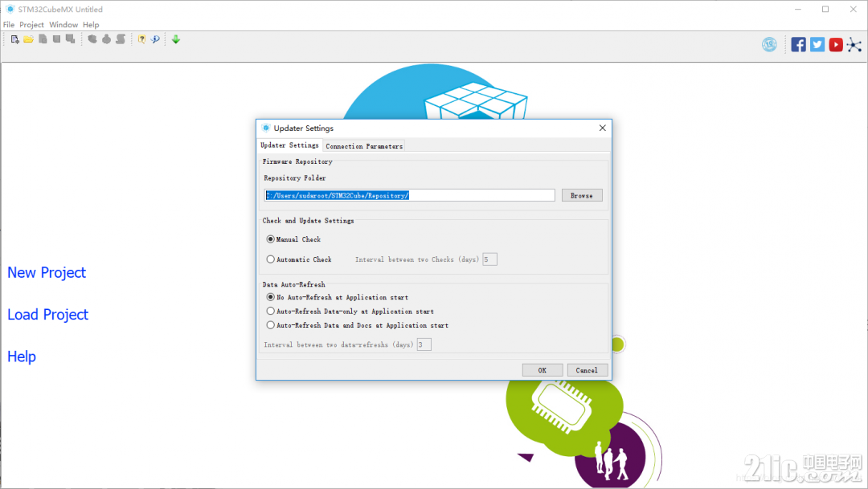
Task: Open the Help question mark icon
Action: click(141, 39)
